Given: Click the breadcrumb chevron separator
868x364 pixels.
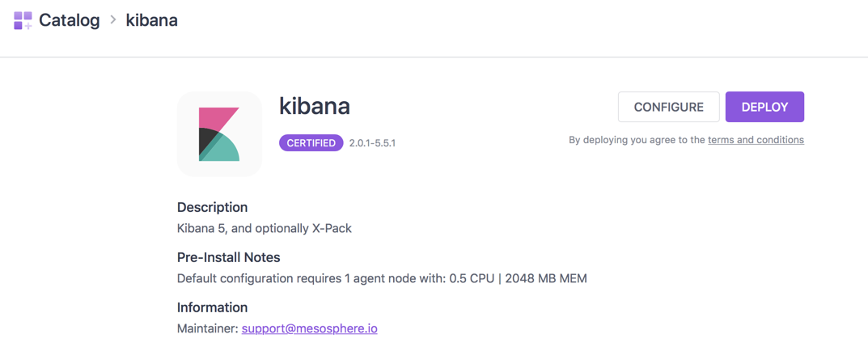Looking at the screenshot, I should [113, 20].
